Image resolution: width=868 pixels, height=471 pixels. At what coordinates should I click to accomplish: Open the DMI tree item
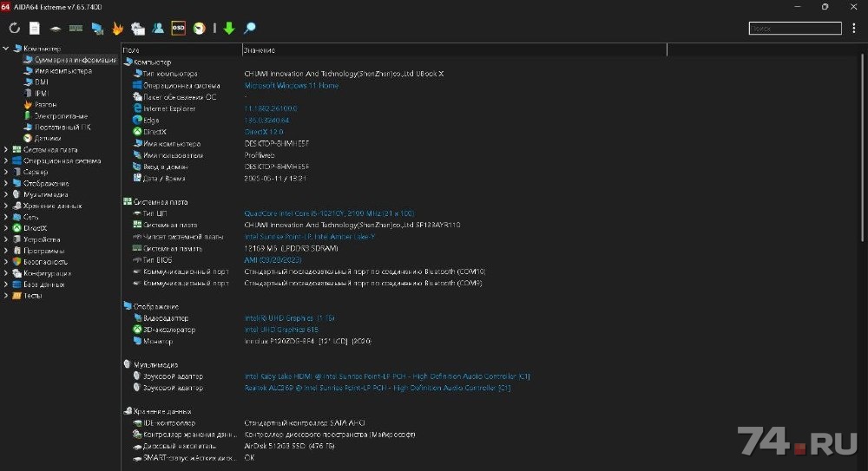[x=41, y=82]
